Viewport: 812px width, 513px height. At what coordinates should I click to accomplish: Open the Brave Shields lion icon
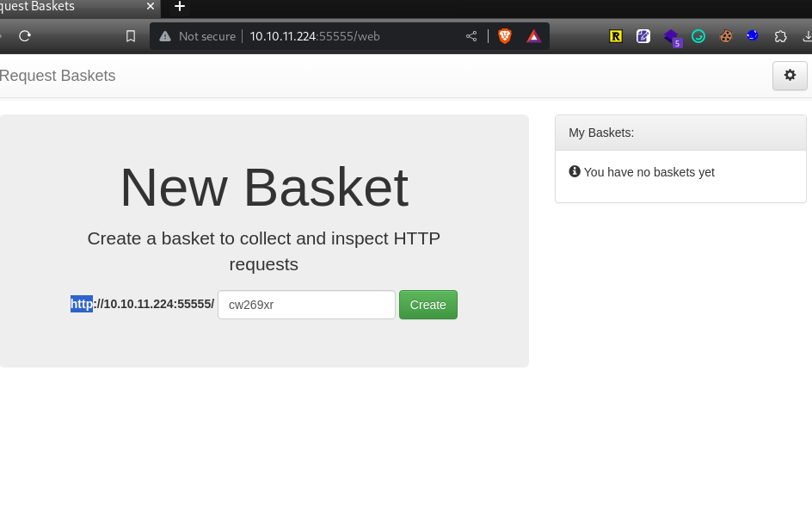pos(505,36)
